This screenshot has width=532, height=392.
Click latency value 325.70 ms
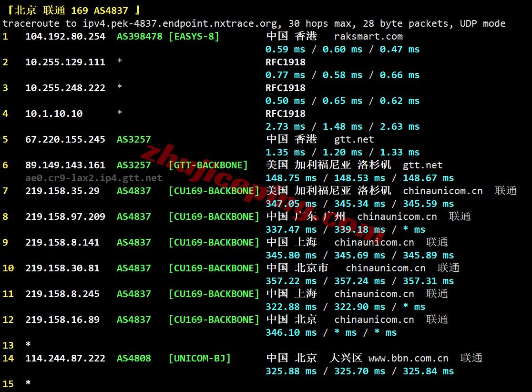coord(359,371)
